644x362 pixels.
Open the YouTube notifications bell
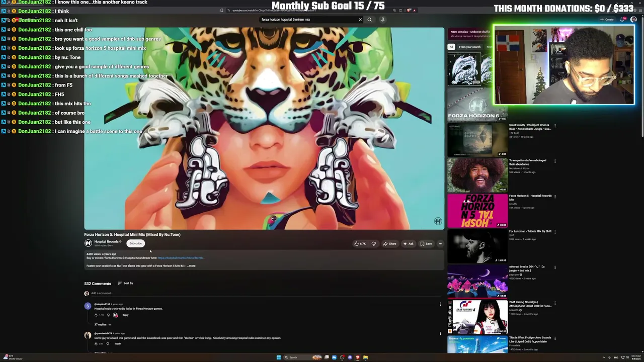click(623, 20)
